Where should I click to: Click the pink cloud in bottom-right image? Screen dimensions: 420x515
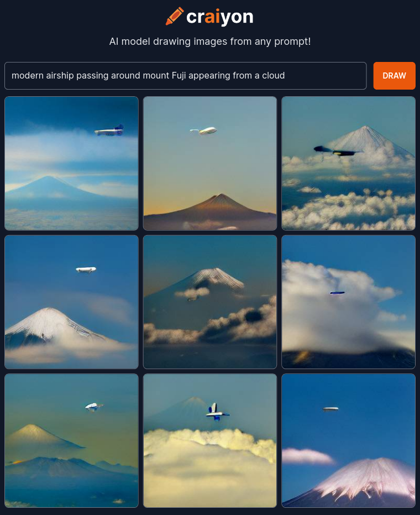pos(307,456)
